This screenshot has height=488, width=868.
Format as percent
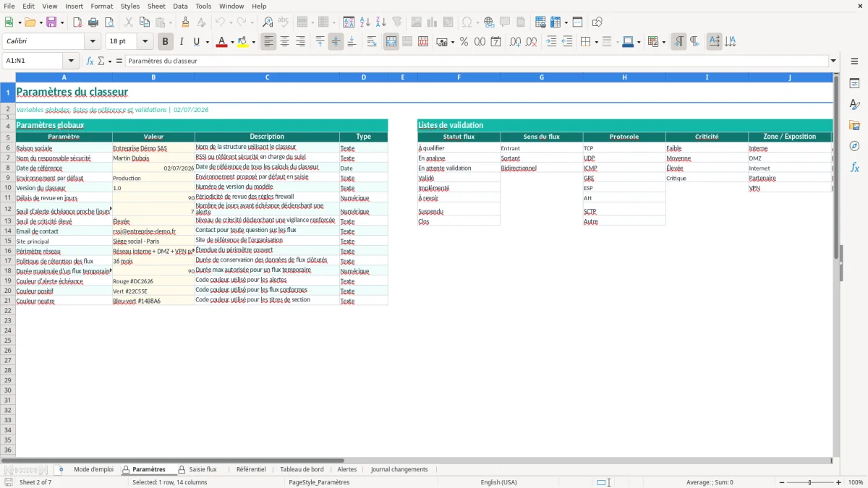(464, 42)
